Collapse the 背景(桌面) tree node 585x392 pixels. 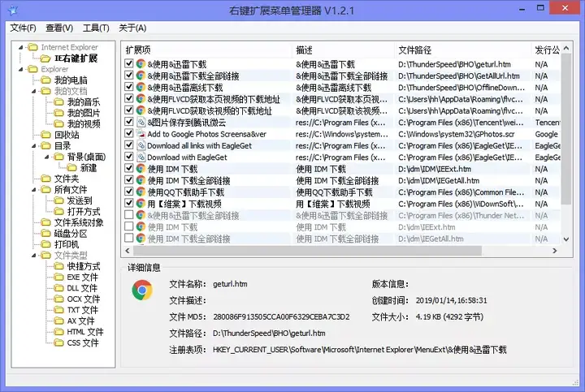coord(47,157)
